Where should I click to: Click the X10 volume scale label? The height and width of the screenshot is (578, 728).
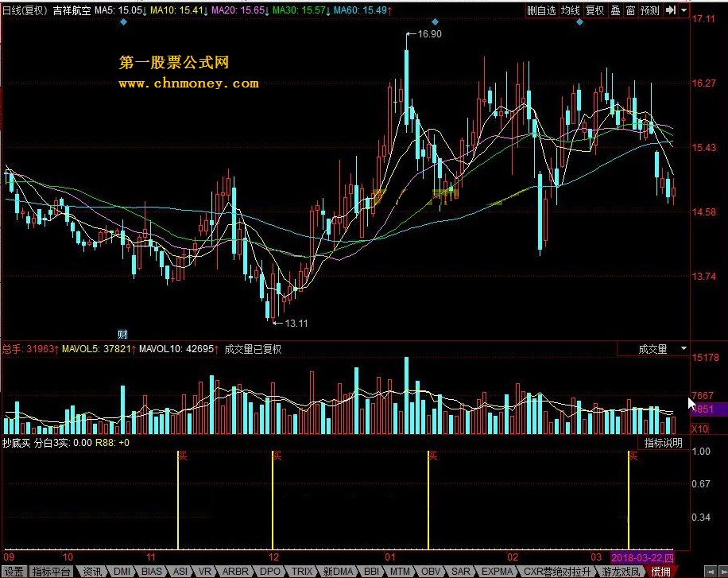point(699,429)
